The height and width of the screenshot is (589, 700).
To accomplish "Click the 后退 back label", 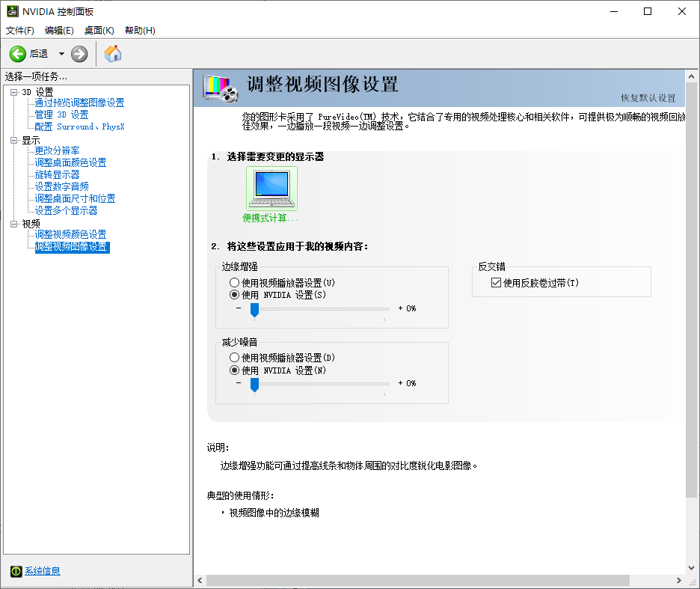I will (x=39, y=54).
